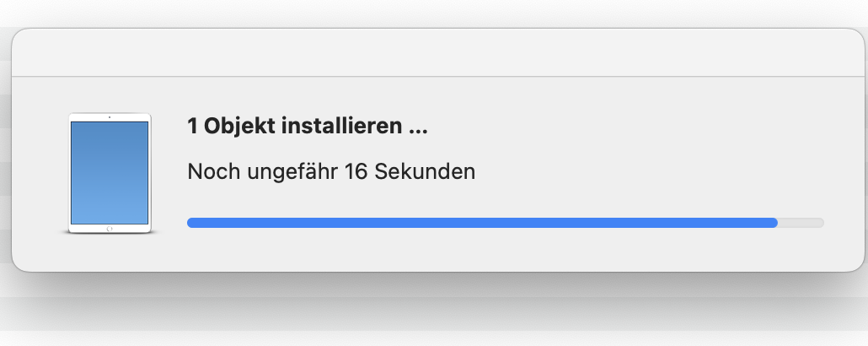Click the gray unfilled end of the progress bar
Viewport: 868px width, 346px height.
801,223
